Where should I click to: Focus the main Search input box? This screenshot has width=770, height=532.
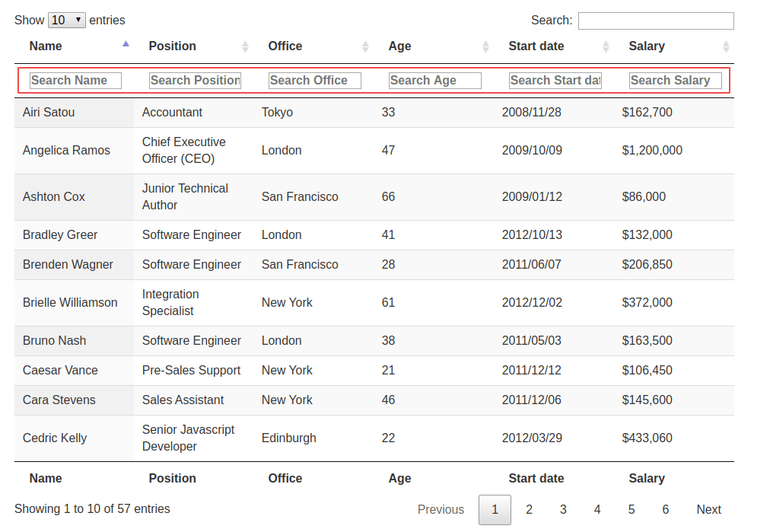click(656, 21)
